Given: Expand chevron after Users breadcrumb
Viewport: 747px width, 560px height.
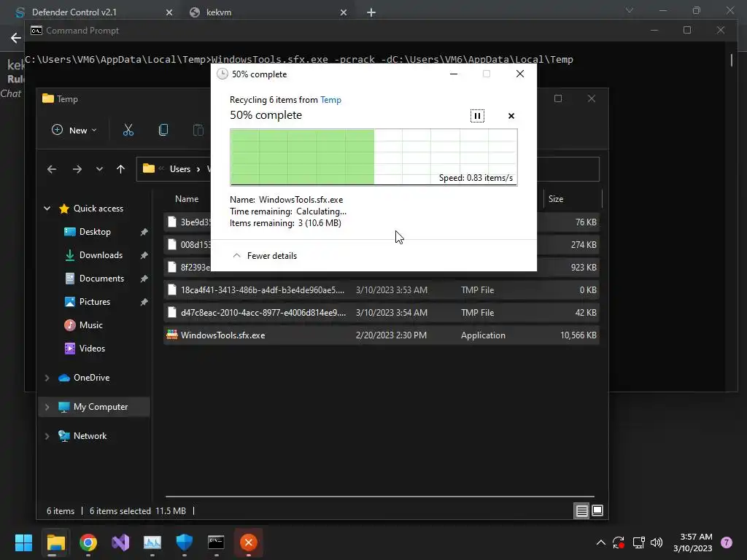Looking at the screenshot, I should click(198, 169).
